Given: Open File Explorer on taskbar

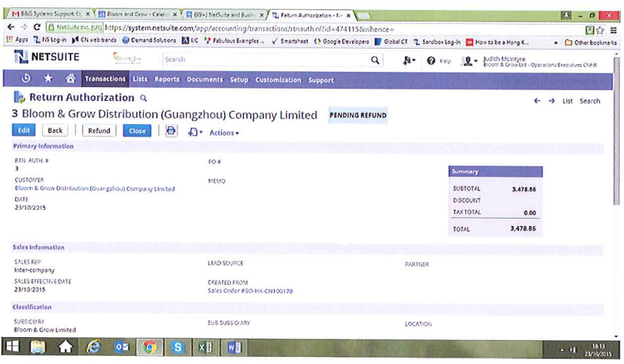Looking at the screenshot, I should coord(38,347).
